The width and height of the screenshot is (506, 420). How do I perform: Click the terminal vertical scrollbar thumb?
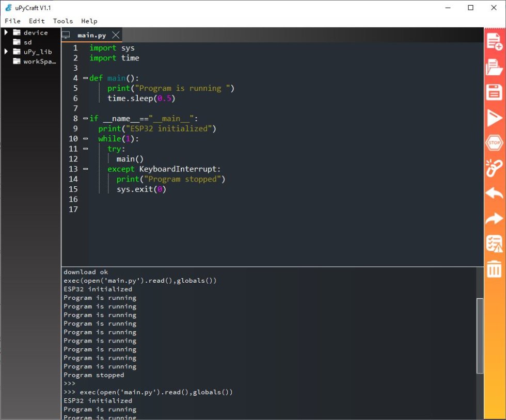pos(480,336)
